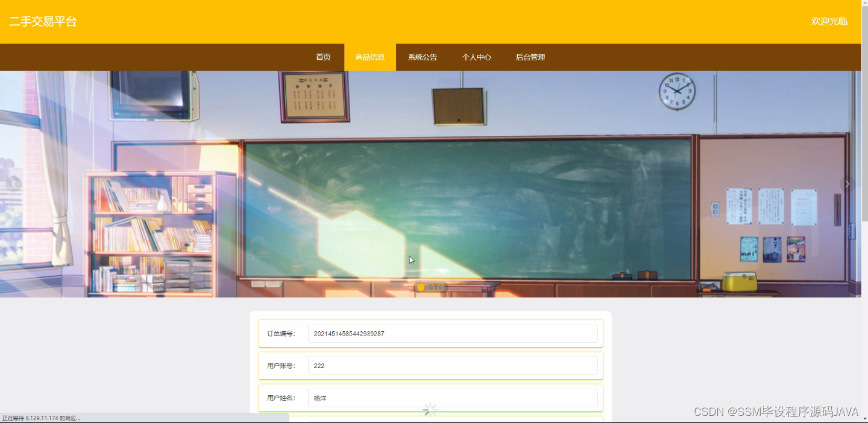The width and height of the screenshot is (868, 423).
Task: Show previous banner slide with left arrow
Action: click(13, 184)
